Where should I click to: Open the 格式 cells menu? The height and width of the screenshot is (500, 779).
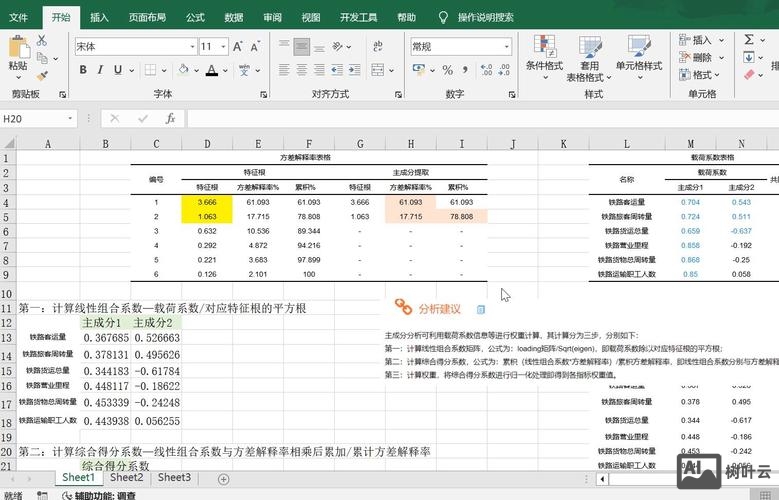click(x=700, y=75)
